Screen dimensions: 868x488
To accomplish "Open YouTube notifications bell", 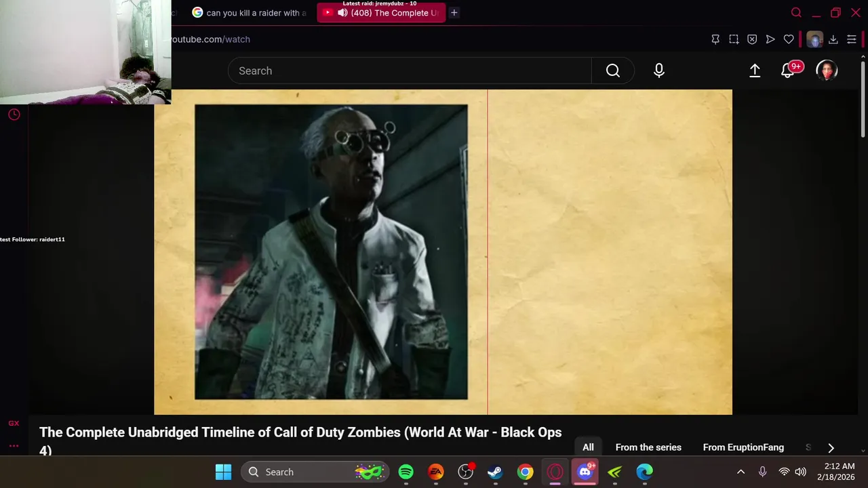I will point(788,70).
